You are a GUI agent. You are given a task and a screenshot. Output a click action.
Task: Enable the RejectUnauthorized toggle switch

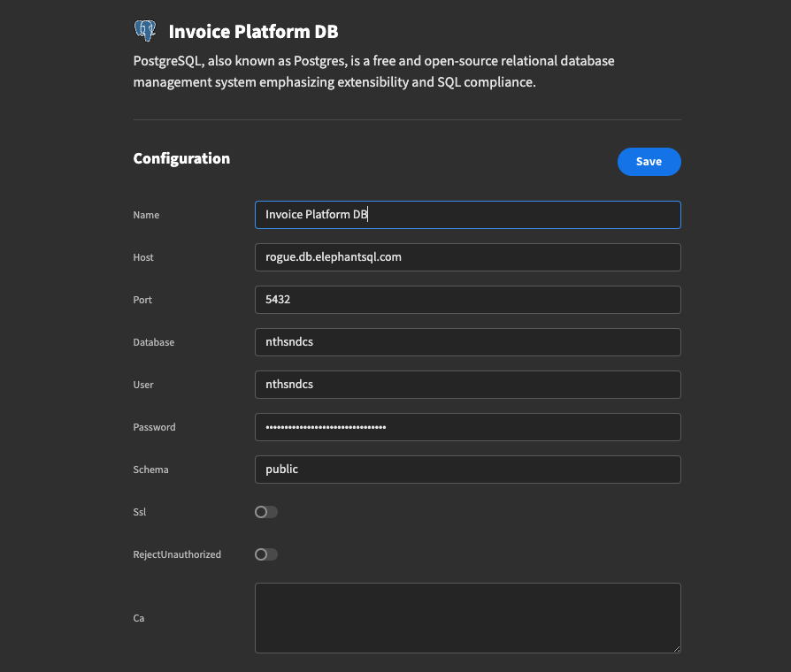[x=265, y=554]
